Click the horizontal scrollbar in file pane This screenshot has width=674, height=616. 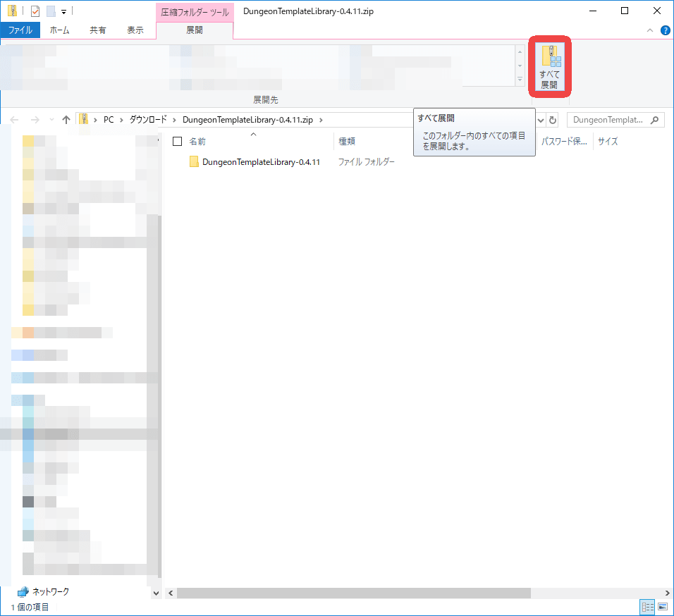(x=353, y=593)
